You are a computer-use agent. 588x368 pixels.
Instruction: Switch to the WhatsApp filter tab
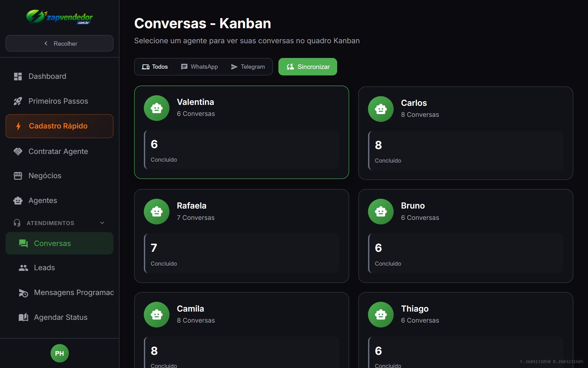(x=199, y=67)
